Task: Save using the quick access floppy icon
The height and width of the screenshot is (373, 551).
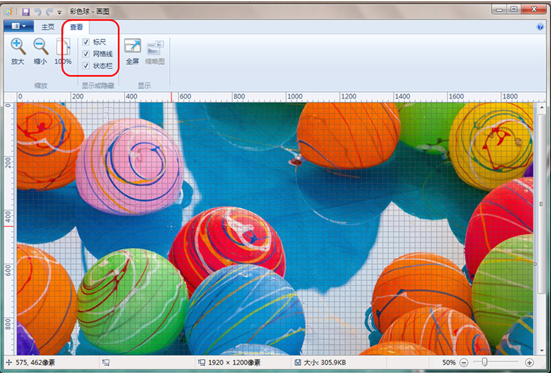Action: click(x=26, y=12)
